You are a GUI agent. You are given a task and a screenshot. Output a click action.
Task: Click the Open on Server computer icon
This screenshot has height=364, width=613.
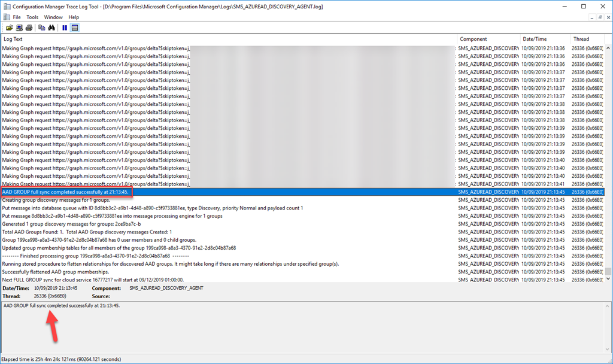pos(19,28)
